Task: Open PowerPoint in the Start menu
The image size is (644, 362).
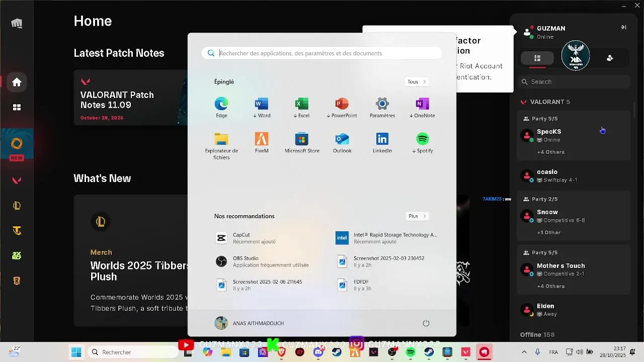Action: pos(342,108)
